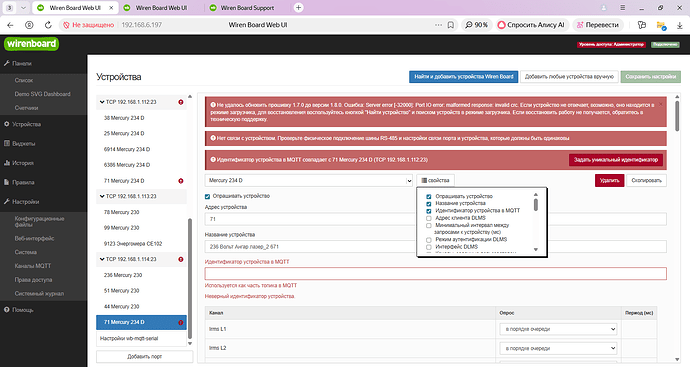
Task: Click Задать уникальный идентификатор button
Action: pyautogui.click(x=616, y=160)
